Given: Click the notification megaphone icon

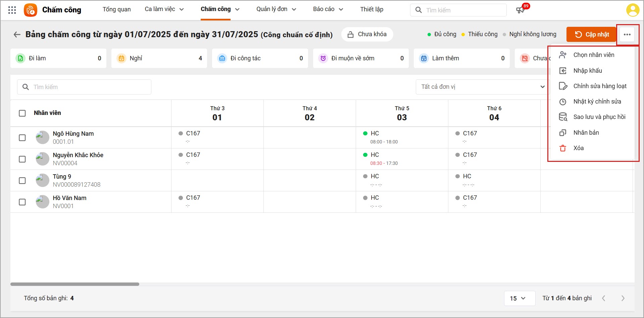Looking at the screenshot, I should [x=520, y=10].
